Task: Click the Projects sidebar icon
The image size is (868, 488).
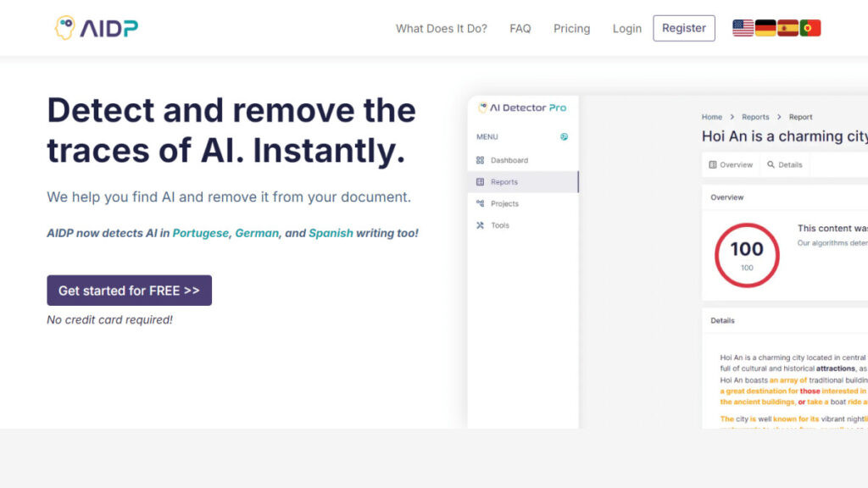Action: click(x=480, y=203)
